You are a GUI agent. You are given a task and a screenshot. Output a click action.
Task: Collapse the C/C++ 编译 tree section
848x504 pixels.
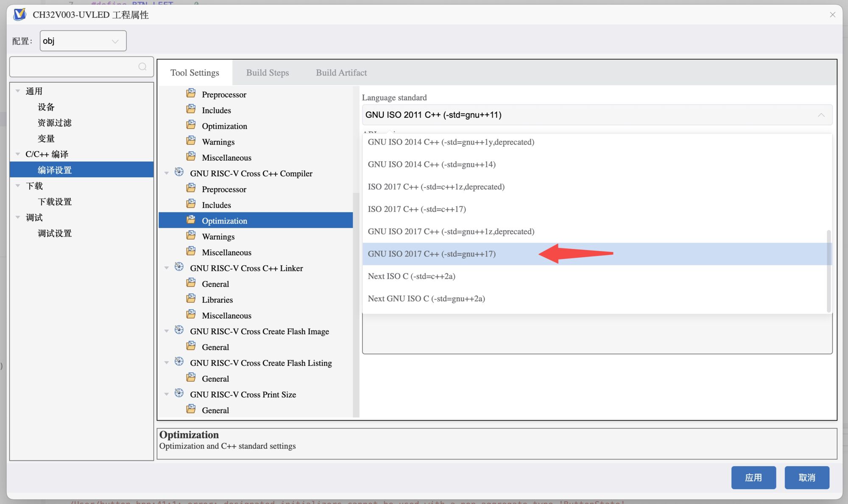18,154
